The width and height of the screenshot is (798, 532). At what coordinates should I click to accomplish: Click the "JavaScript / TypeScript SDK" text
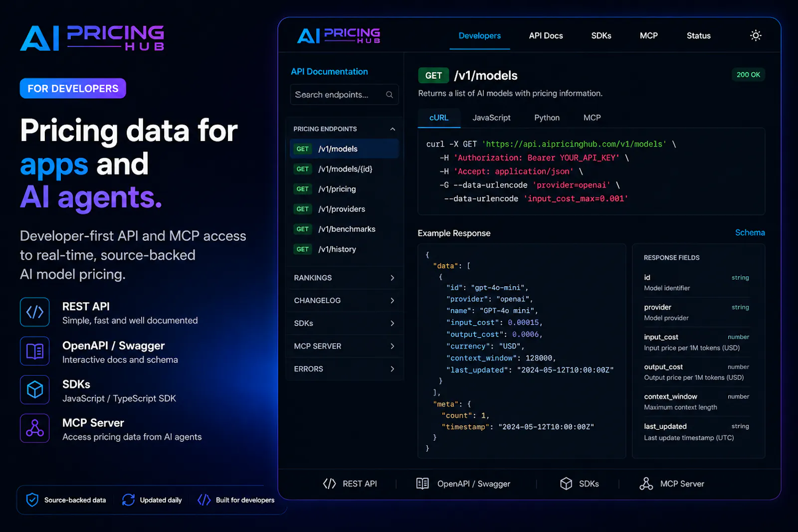119,398
